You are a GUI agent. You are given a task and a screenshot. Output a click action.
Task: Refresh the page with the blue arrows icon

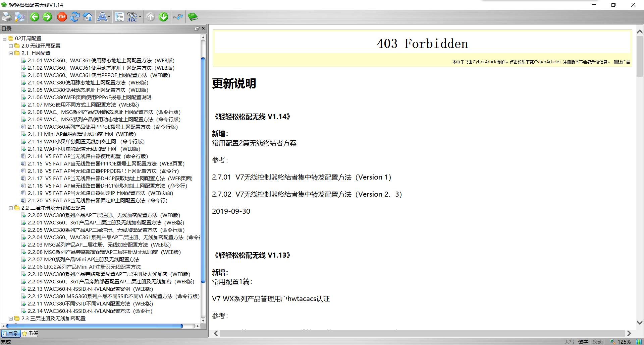74,17
